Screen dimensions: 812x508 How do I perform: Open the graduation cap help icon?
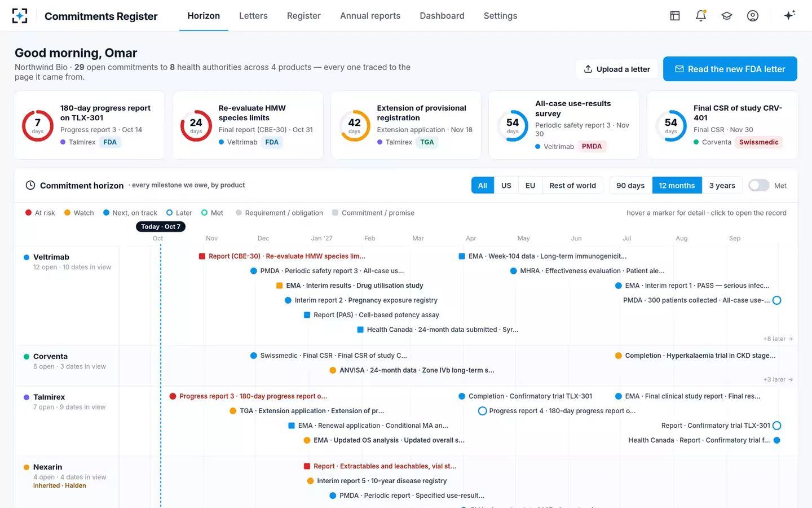click(x=727, y=16)
